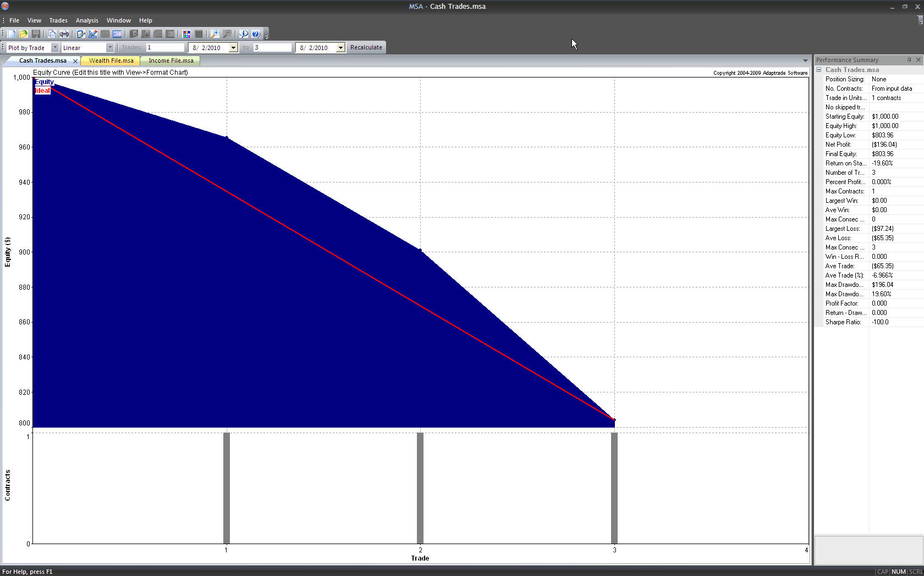Click the Trade x-axis label

tap(420, 558)
